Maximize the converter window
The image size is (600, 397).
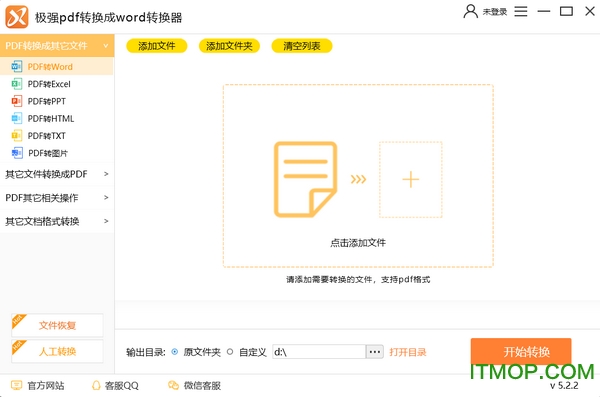click(x=566, y=11)
